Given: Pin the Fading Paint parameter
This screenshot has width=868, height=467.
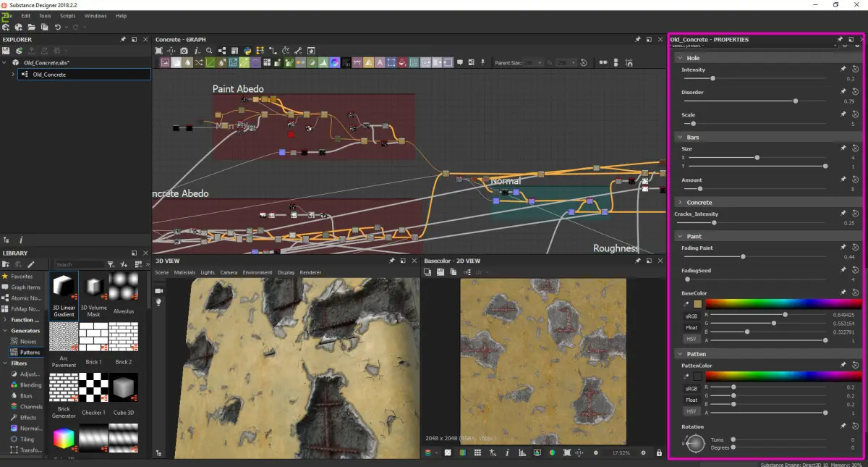Looking at the screenshot, I should (x=843, y=248).
